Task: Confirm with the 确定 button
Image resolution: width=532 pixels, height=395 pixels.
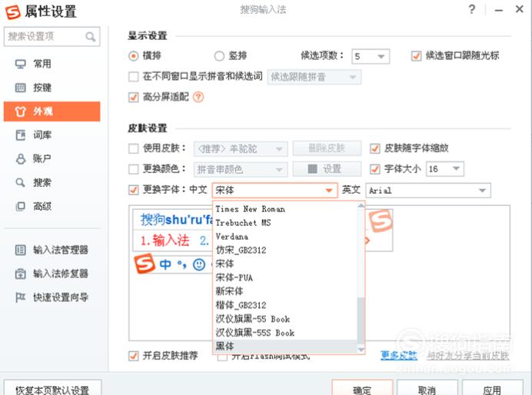Action: pyautogui.click(x=362, y=388)
